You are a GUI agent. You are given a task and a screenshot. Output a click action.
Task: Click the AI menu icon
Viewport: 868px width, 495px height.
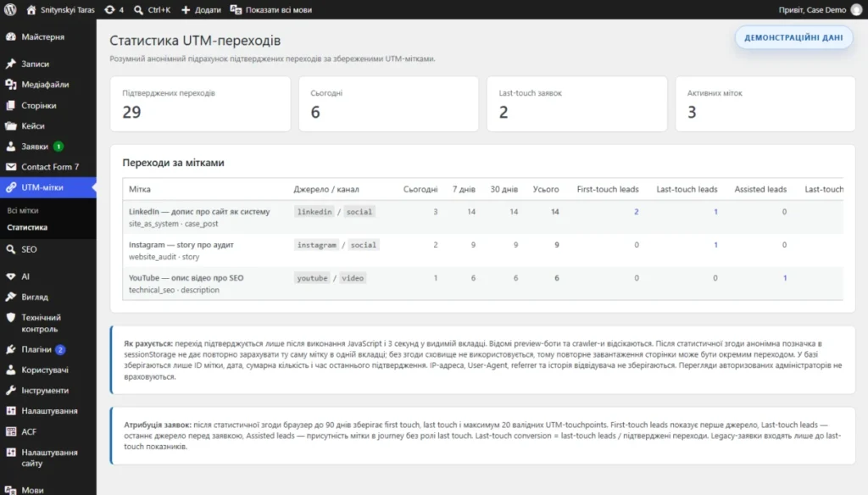click(10, 276)
